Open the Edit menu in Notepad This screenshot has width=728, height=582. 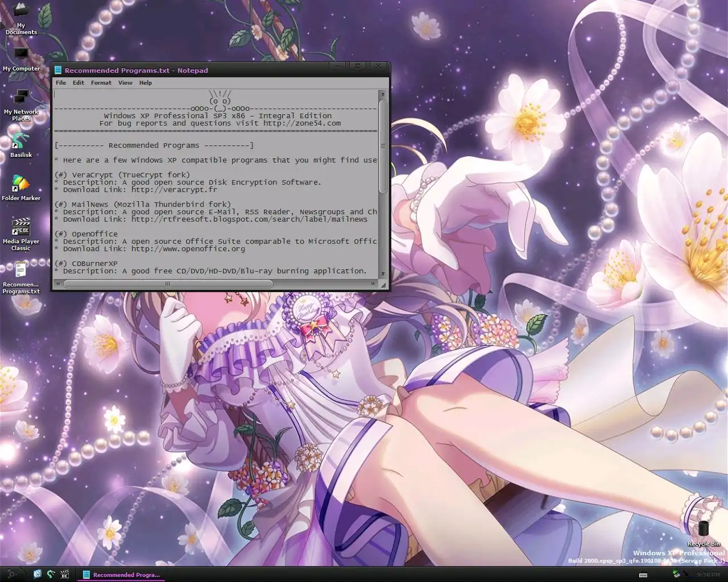point(78,83)
